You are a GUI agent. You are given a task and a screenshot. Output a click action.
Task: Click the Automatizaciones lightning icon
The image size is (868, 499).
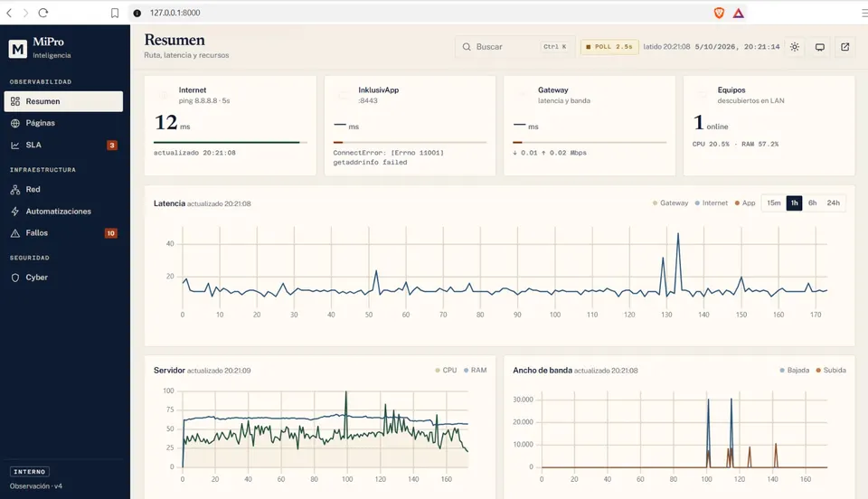click(x=15, y=212)
